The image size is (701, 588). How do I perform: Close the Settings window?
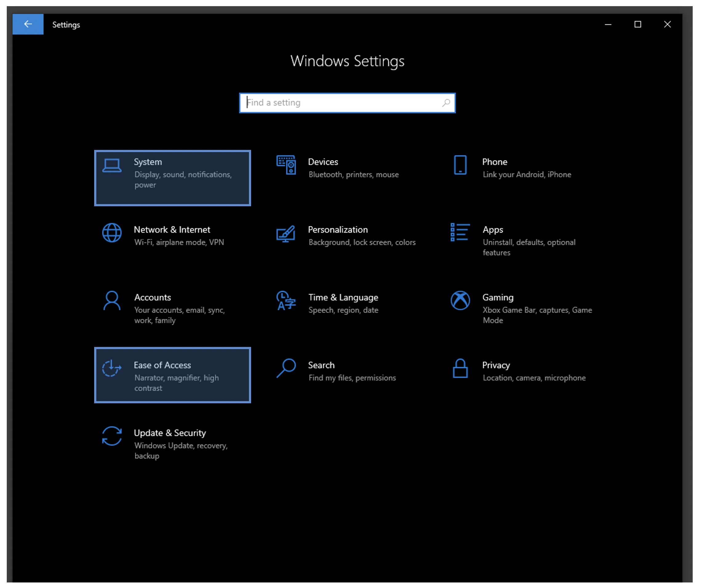click(667, 24)
